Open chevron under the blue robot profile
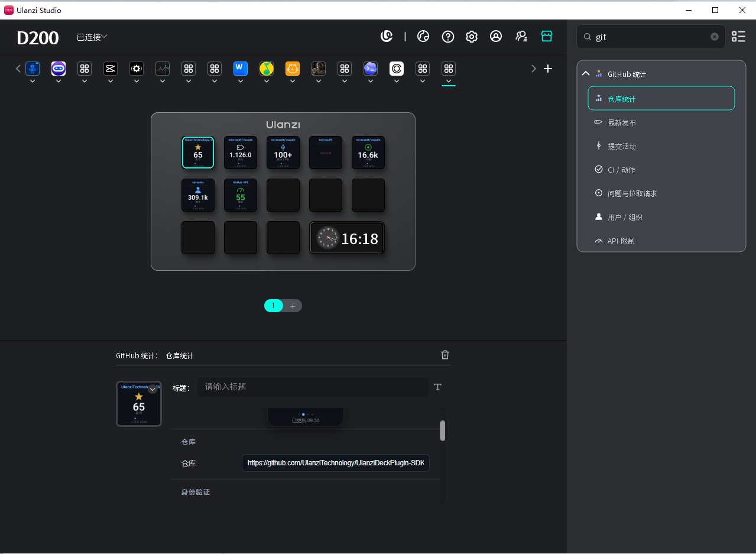 pyautogui.click(x=33, y=82)
